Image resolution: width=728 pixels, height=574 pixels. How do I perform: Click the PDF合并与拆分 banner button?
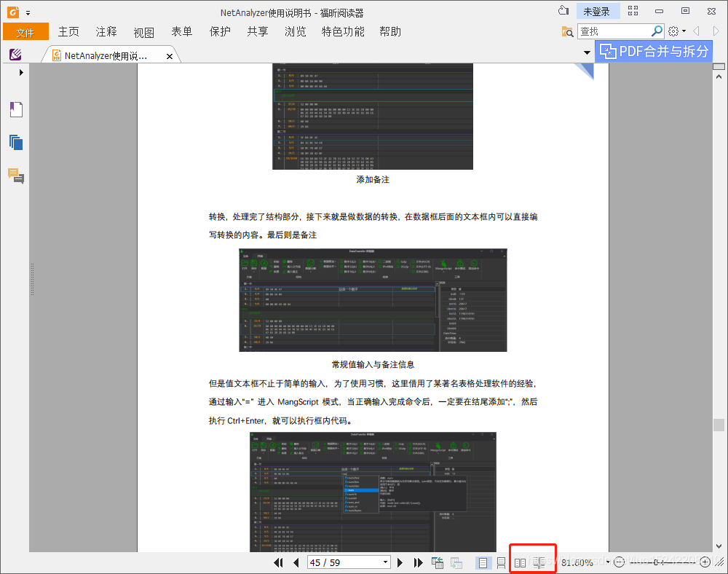[x=654, y=51]
